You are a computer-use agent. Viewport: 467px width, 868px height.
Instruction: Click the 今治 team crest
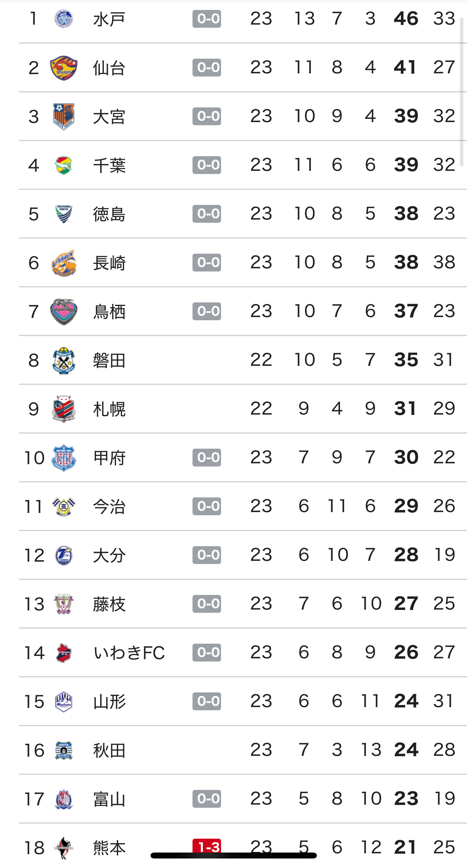63,507
